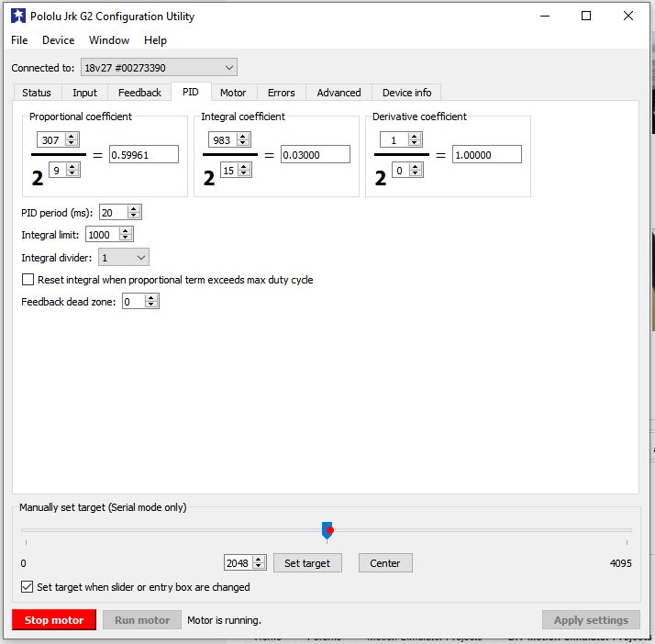
Task: Switch to the Status tab
Action: [37, 93]
